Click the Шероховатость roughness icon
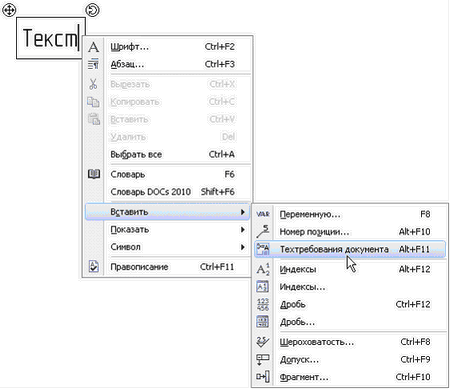This screenshot has height=389, width=450. point(263,342)
